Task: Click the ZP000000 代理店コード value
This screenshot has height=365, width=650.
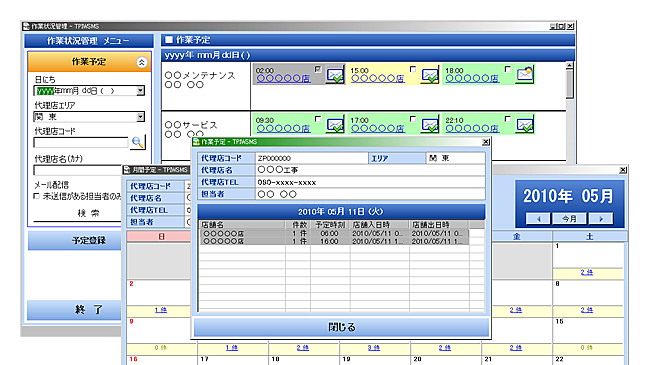Action: click(x=274, y=158)
